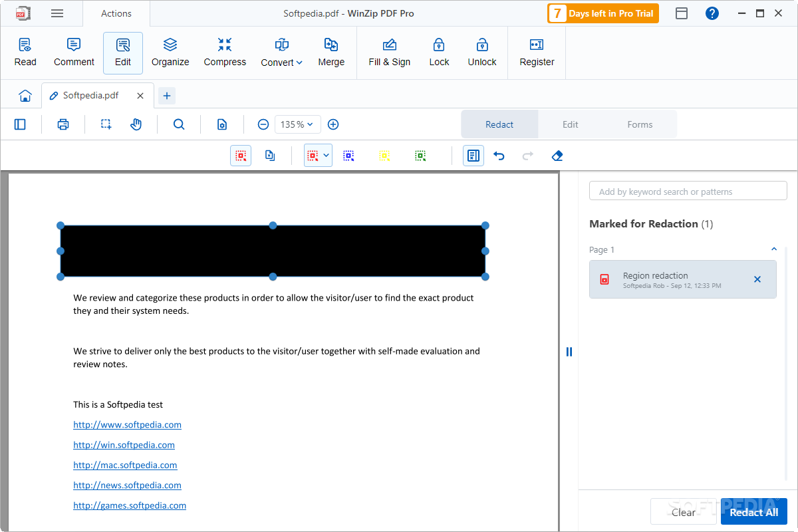Viewport: 798px width, 532px height.
Task: Expand the redaction color dropdown arrow
Action: tap(327, 156)
